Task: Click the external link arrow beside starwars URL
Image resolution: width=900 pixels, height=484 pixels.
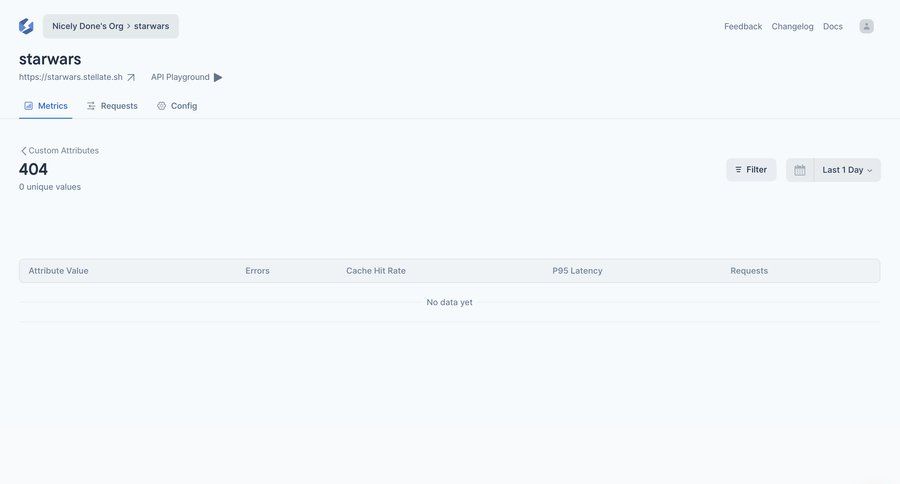Action: 131,77
